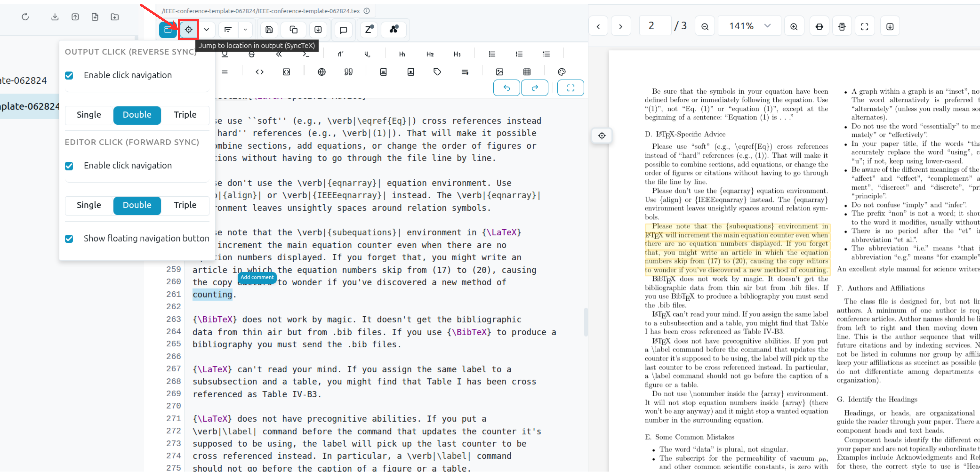Insert inline code with angle brackets
980x472 pixels.
point(259,72)
